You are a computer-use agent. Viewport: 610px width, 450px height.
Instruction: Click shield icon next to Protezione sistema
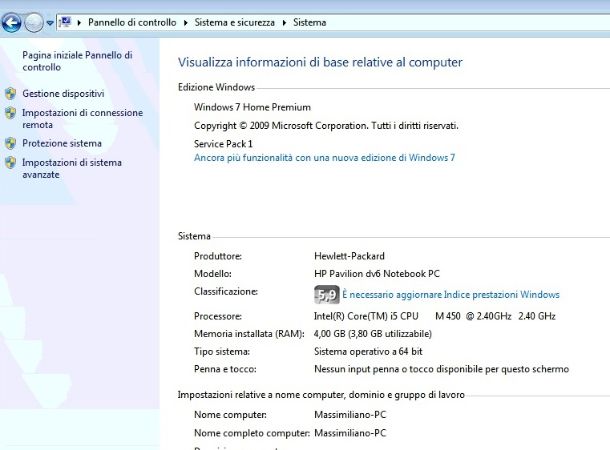[11, 143]
